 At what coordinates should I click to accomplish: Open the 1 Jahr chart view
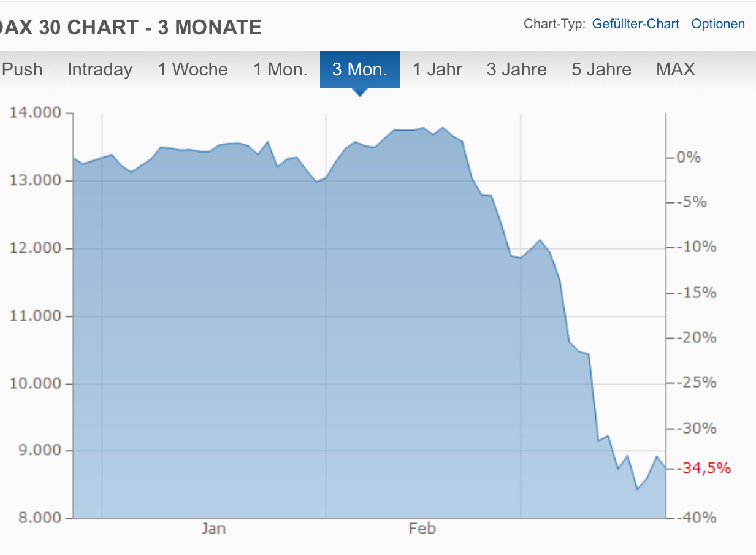[x=437, y=69]
